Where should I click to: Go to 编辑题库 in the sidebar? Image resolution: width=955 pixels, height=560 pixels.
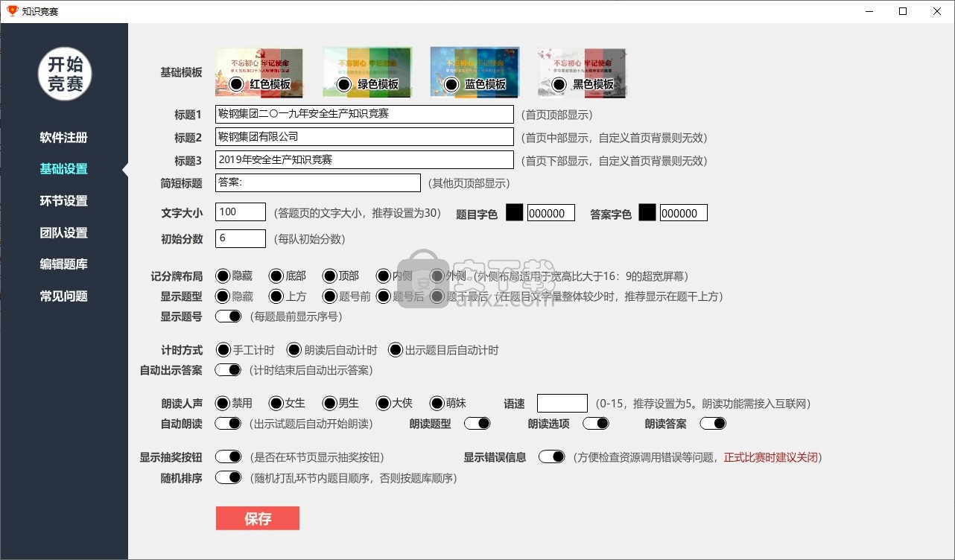pyautogui.click(x=64, y=264)
